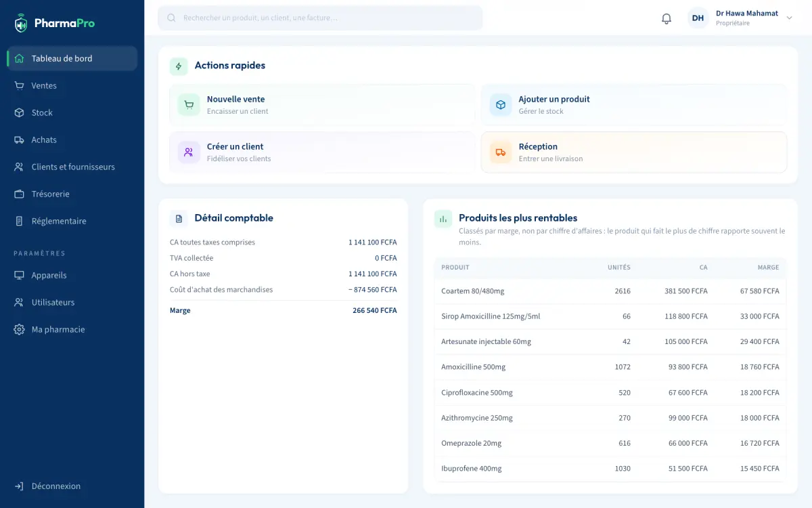
Task: Click the TVA collectée line label
Action: pos(191,258)
